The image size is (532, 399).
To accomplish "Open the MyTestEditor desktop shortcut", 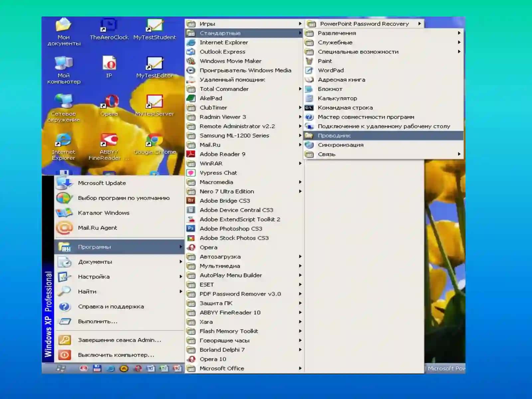I will click(x=155, y=67).
